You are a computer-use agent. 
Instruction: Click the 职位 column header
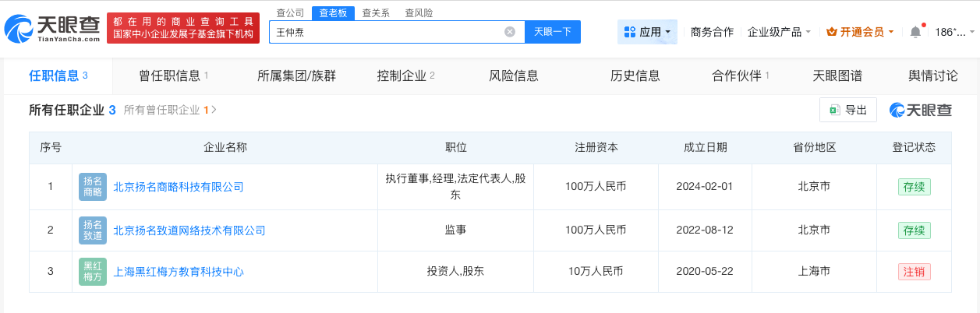click(455, 147)
